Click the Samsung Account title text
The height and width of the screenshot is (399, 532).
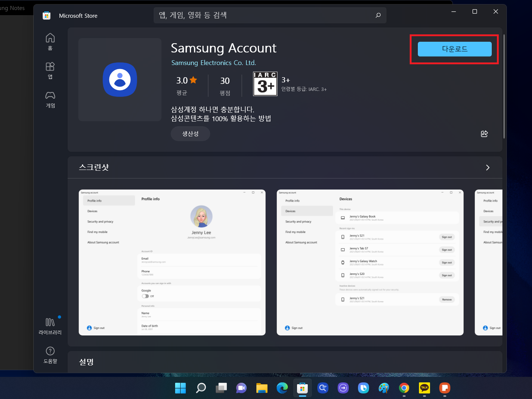point(224,48)
